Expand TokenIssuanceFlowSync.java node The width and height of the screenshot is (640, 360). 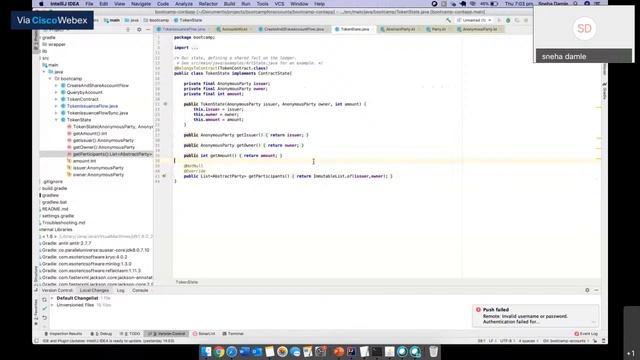click(56, 113)
